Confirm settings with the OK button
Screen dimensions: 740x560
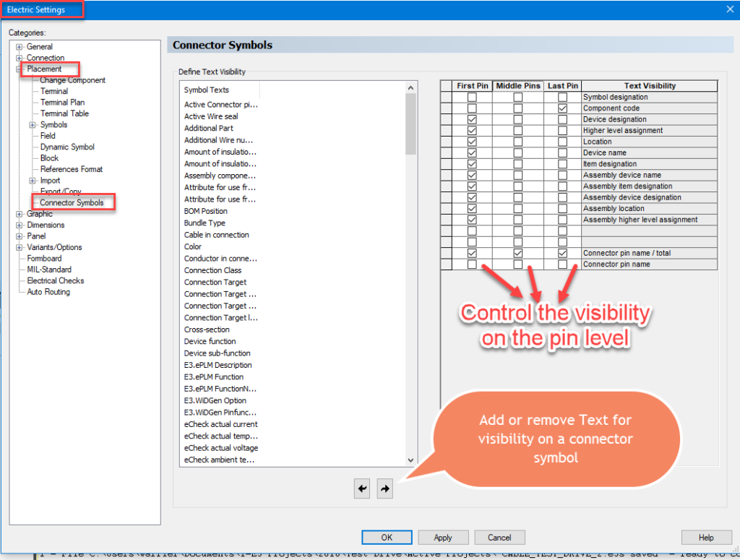[x=387, y=537]
